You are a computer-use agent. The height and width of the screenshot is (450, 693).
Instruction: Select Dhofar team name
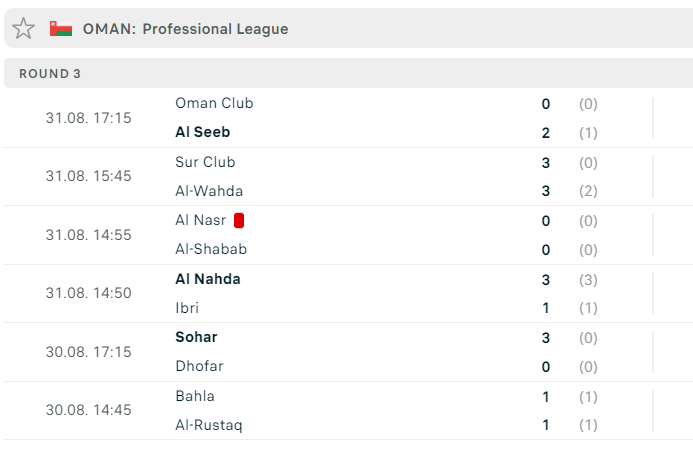click(199, 366)
